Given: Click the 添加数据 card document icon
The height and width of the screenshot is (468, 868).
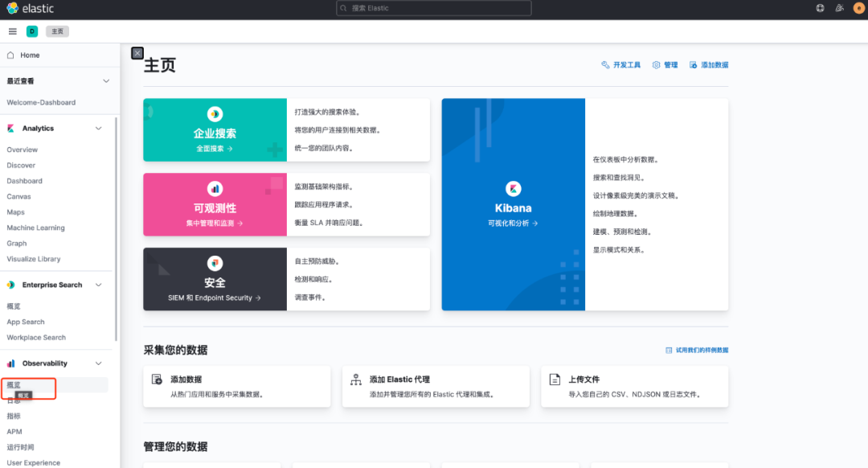Looking at the screenshot, I should point(157,380).
